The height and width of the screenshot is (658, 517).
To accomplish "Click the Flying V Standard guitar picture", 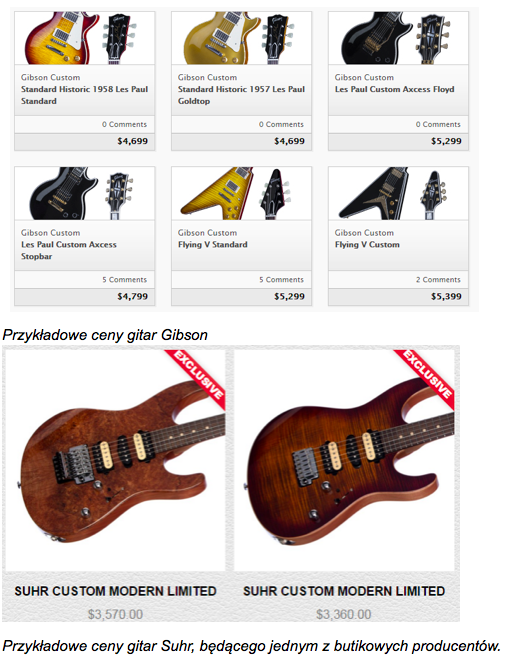I will coord(241,193).
